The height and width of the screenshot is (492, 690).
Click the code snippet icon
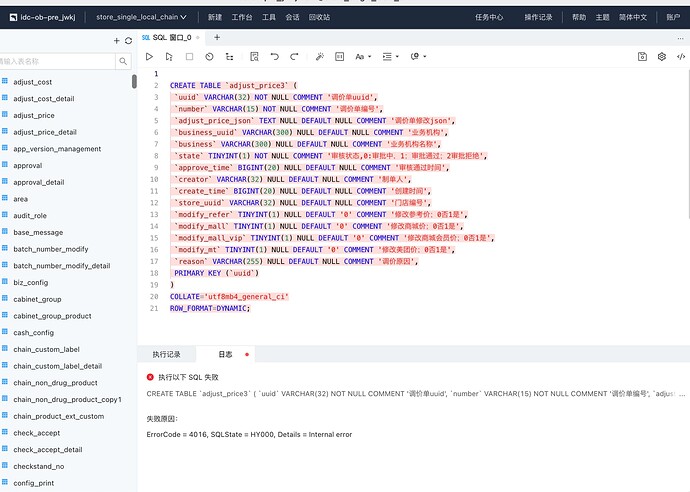681,56
